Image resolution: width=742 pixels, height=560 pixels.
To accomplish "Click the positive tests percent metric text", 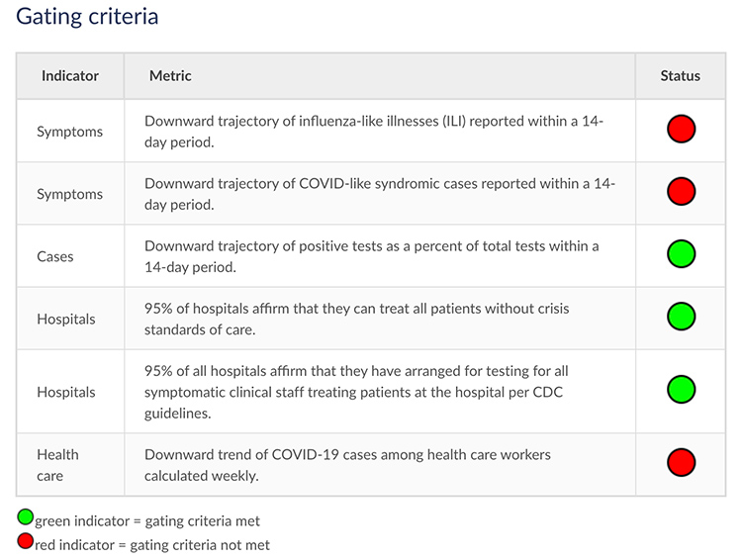I will pyautogui.click(x=371, y=256).
